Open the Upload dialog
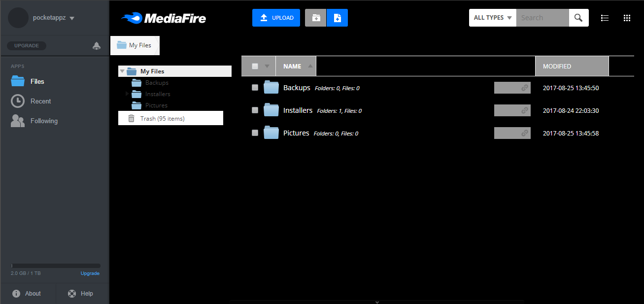This screenshot has width=644, height=304. 276,17
